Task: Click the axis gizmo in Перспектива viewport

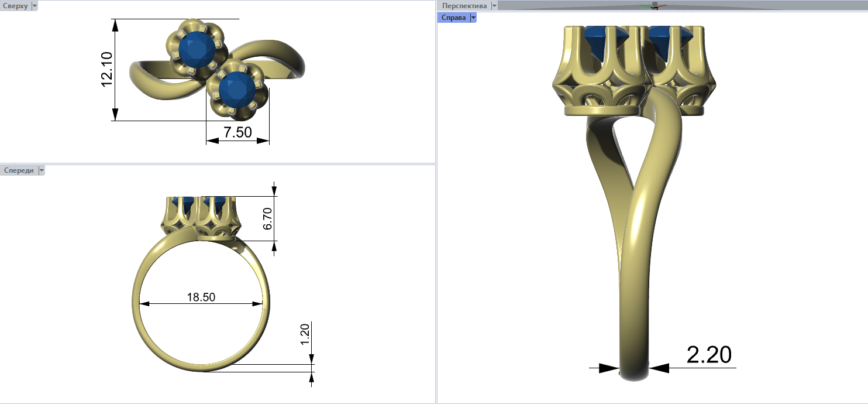Action: tap(655, 6)
